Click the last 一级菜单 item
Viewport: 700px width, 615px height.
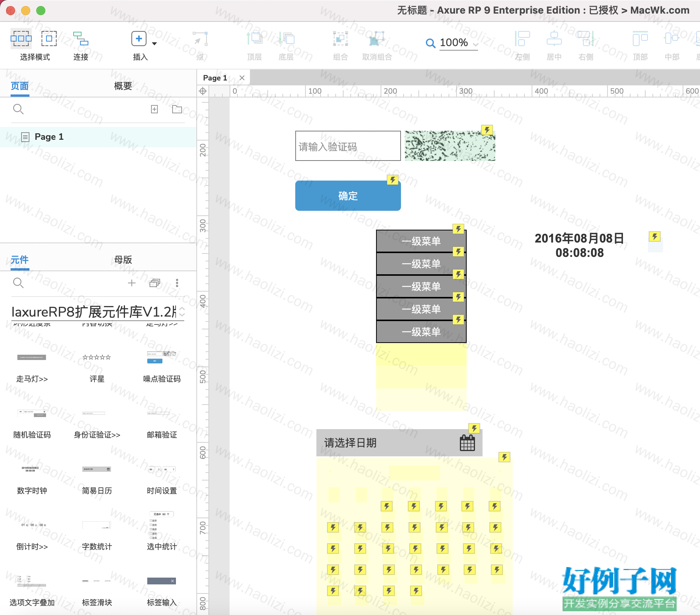coord(421,332)
